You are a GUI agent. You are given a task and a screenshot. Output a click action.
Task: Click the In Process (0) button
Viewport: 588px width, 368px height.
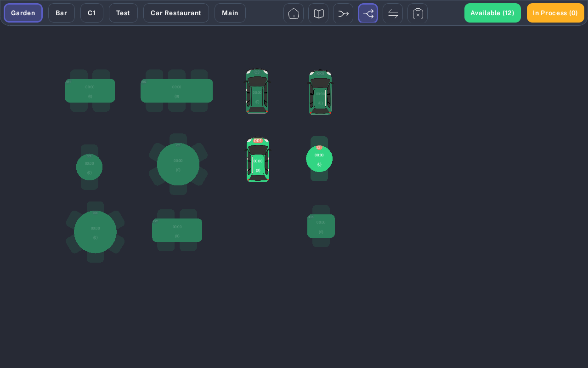(x=555, y=13)
